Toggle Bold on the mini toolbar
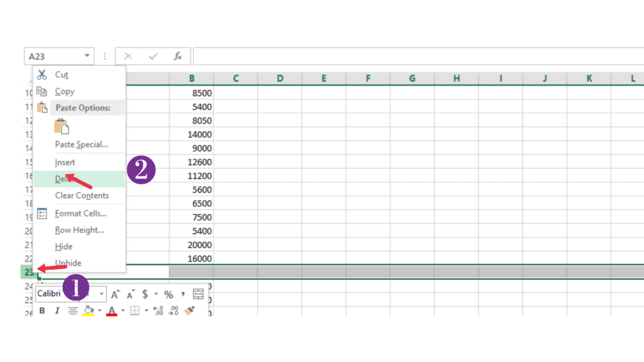The image size is (644, 362). (x=42, y=310)
